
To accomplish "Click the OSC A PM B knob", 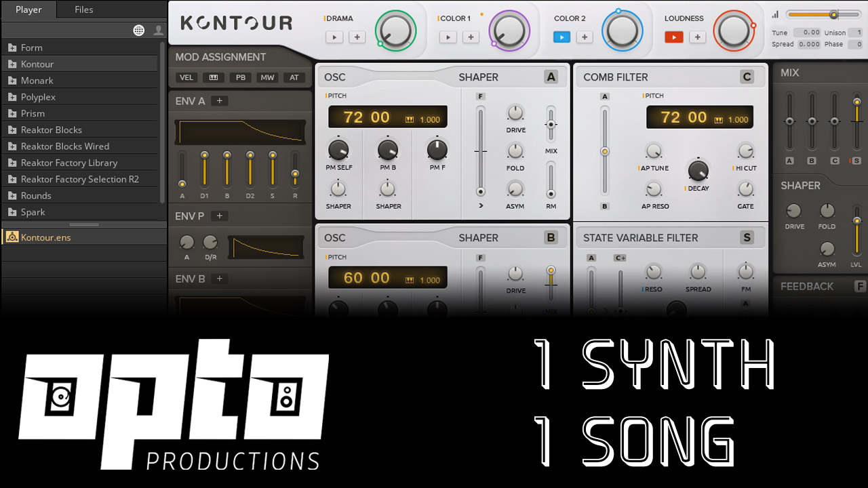I will 388,150.
